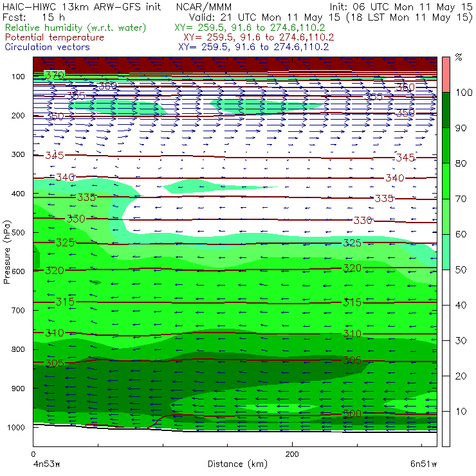Image resolution: width=476 pixels, height=476 pixels.
Task: Pick the 80-90% green colorbar segment
Action: click(x=446, y=145)
